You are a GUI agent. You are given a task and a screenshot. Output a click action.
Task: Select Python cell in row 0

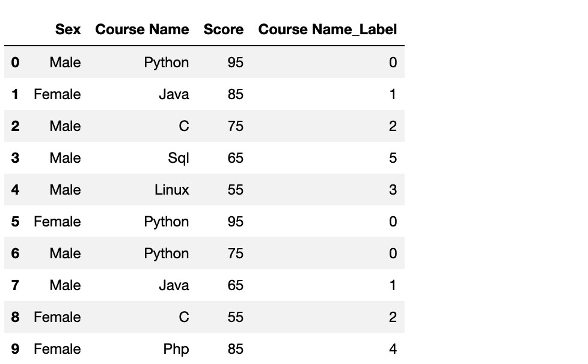point(167,63)
